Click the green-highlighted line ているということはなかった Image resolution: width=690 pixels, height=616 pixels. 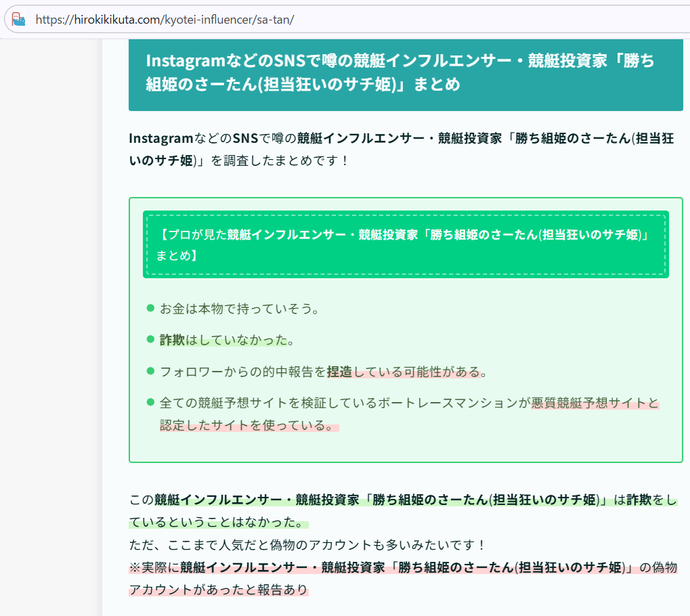point(217,523)
